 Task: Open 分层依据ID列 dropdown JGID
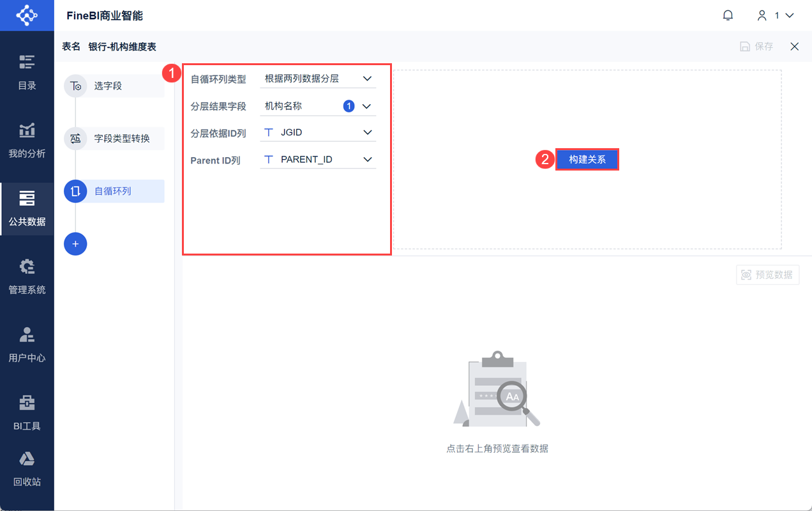[x=318, y=132]
